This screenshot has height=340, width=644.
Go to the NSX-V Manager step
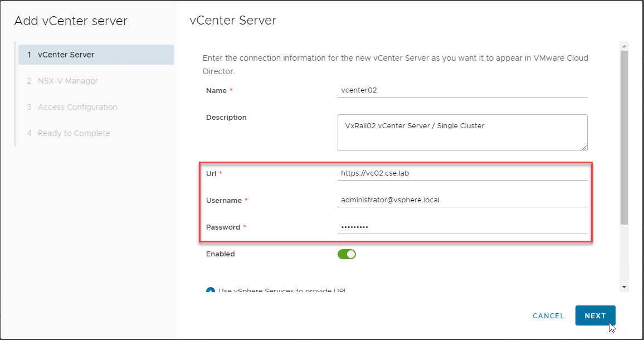pos(67,81)
